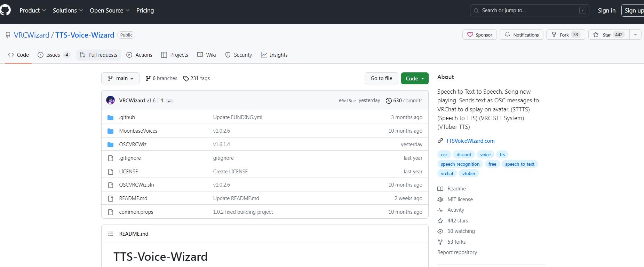
Task: Select the vrchat topic tag
Action: 447,173
